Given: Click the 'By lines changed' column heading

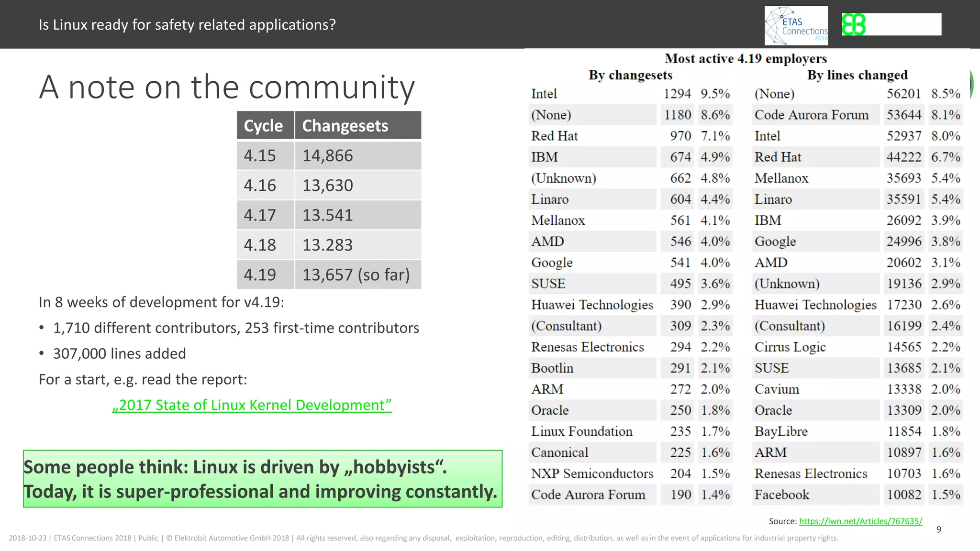Looking at the screenshot, I should (x=857, y=76).
